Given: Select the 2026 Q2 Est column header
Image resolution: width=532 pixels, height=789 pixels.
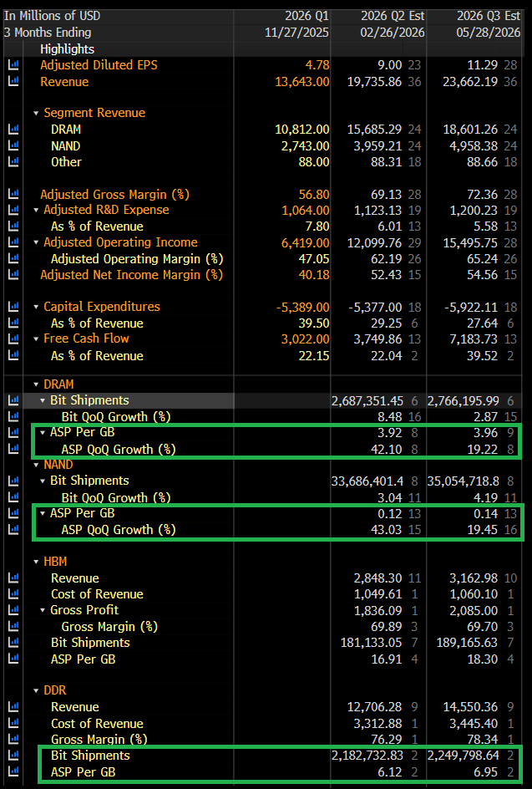Looking at the screenshot, I should (x=393, y=16).
